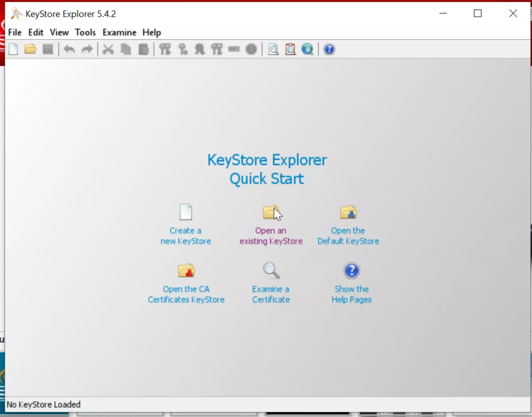Click the Examine SSL globe toolbar icon

click(x=308, y=49)
